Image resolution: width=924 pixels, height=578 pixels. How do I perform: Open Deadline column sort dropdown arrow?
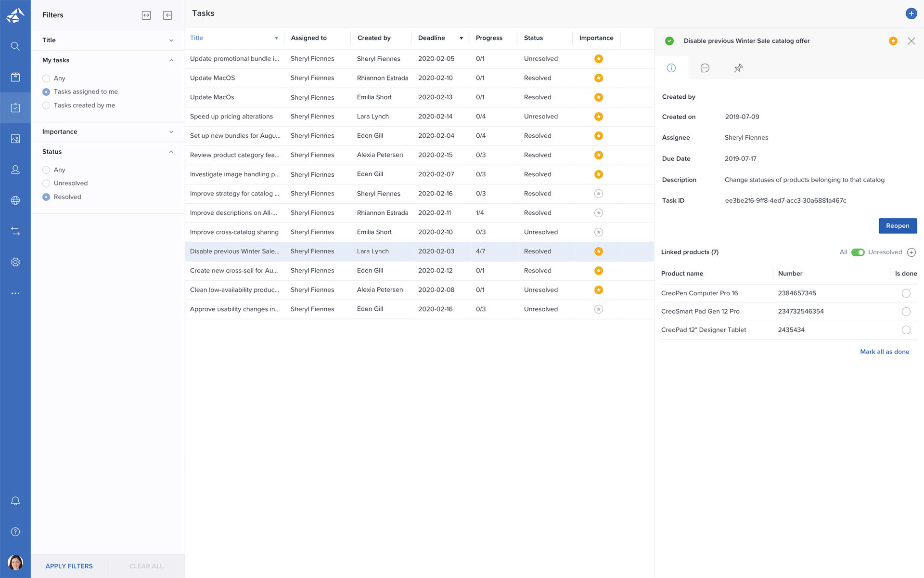[461, 38]
